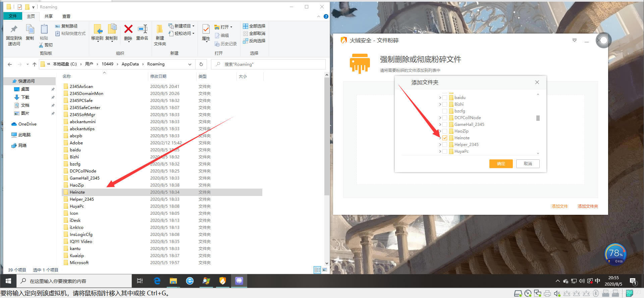Open Huorong menu triangle icon in title bar
Image resolution: width=644 pixels, height=298 pixels.
coord(574,40)
